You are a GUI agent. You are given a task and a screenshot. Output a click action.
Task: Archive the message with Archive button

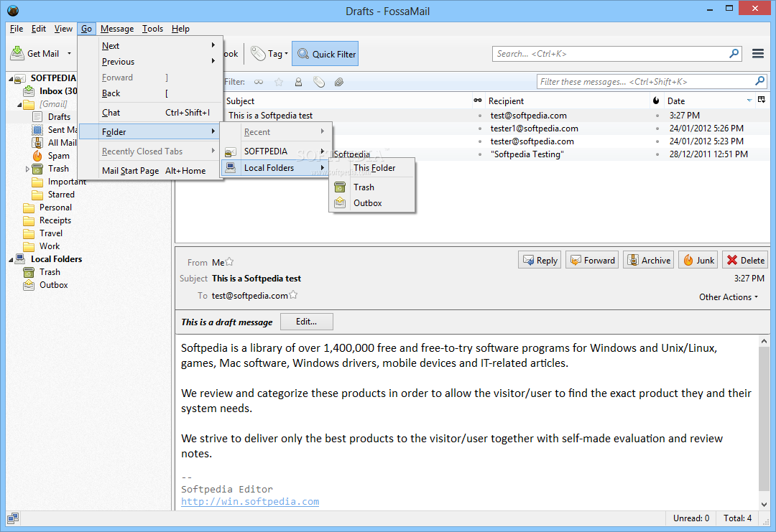pyautogui.click(x=648, y=260)
